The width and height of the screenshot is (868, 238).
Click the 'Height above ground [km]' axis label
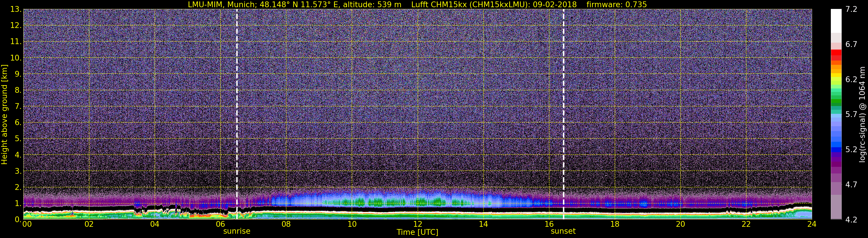[4, 115]
